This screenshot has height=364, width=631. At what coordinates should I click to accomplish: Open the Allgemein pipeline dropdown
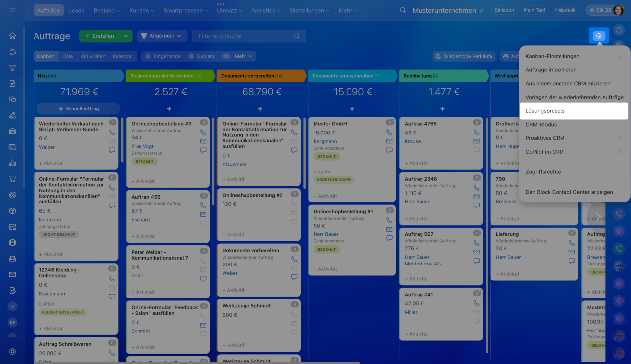click(x=162, y=36)
